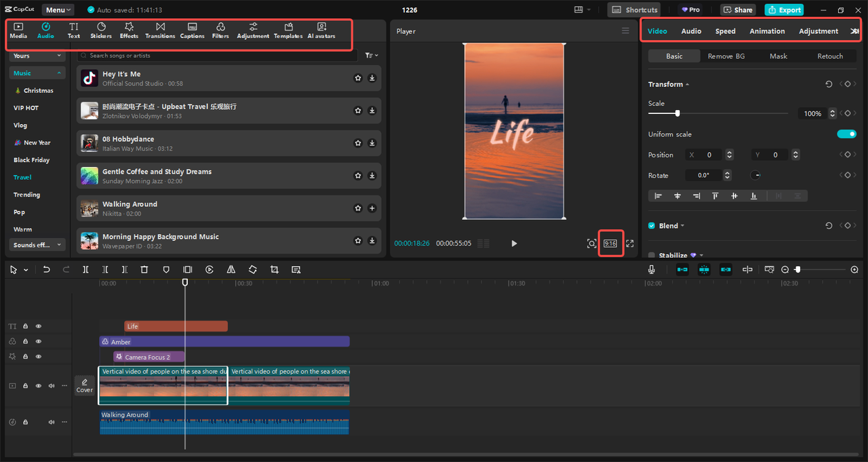Reset Transform settings icon

829,84
